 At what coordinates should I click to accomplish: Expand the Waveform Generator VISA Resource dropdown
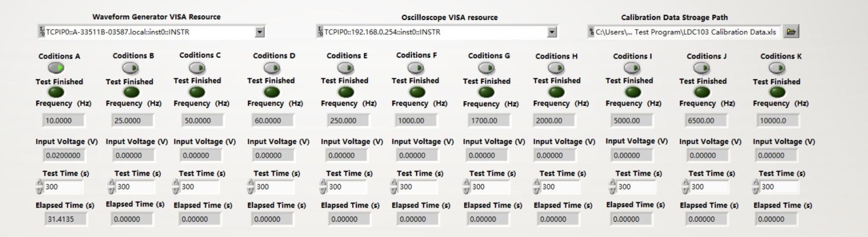[x=259, y=33]
